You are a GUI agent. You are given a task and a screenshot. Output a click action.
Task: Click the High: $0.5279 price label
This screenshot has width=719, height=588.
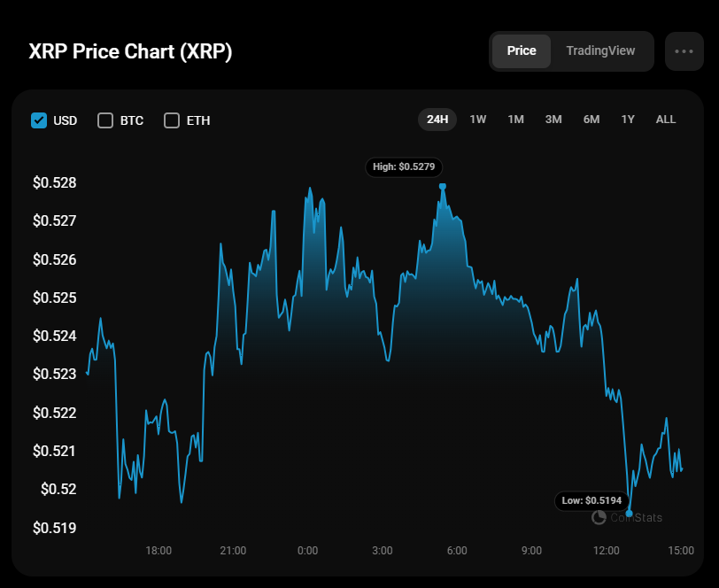405,166
